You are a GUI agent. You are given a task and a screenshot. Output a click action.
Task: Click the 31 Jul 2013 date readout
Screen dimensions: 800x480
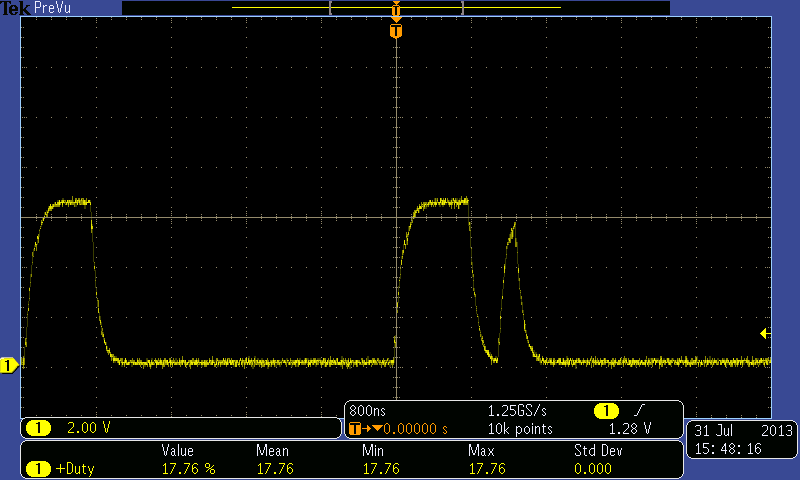(x=743, y=431)
